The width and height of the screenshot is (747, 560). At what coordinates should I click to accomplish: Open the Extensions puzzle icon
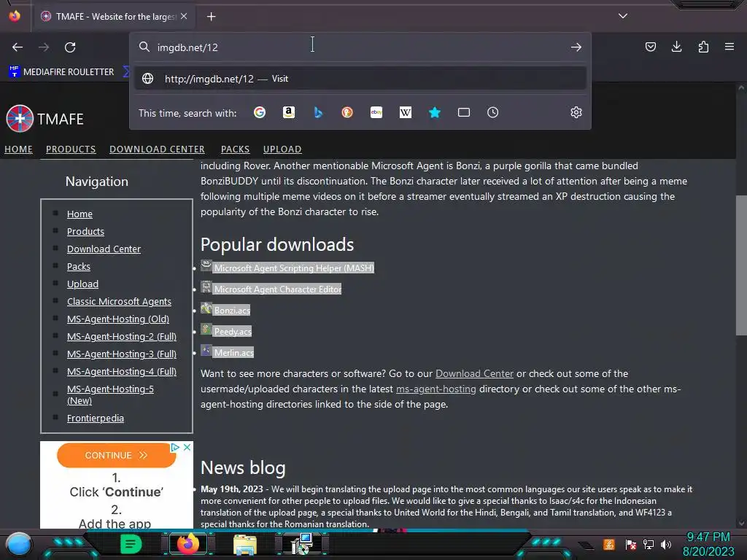click(703, 47)
